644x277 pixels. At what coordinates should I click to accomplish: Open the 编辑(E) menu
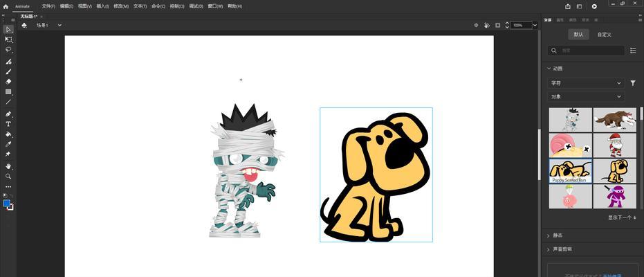(x=66, y=6)
